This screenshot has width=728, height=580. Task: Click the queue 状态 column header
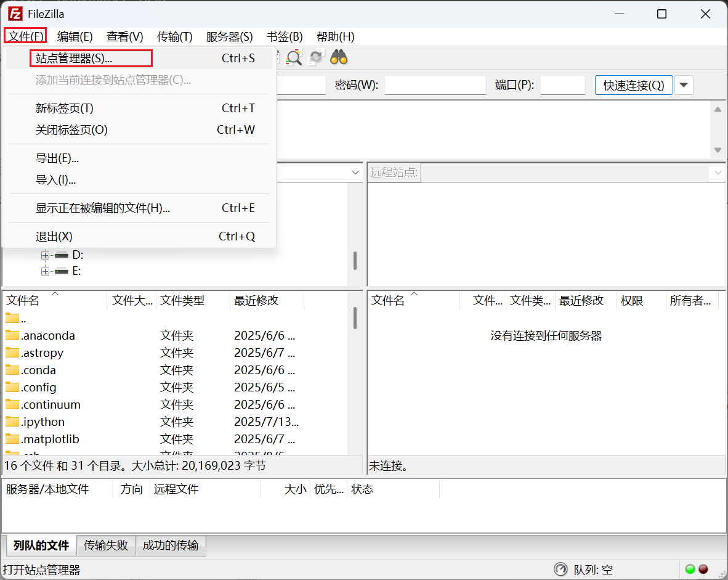393,489
